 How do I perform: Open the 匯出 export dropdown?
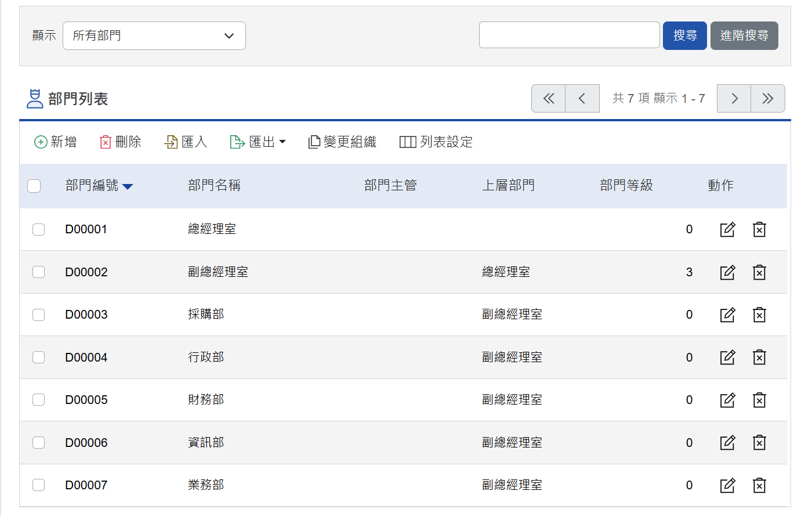coord(258,142)
